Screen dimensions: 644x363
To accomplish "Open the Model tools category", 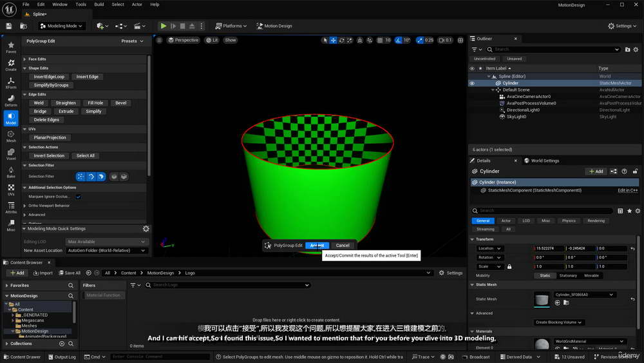I will click(11, 118).
